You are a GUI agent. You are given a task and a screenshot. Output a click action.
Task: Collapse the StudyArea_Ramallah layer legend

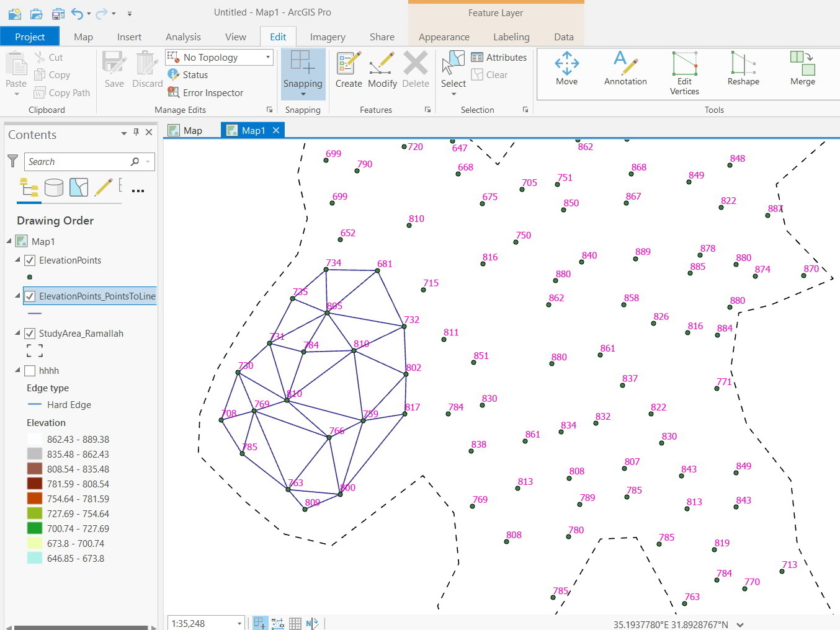click(17, 333)
